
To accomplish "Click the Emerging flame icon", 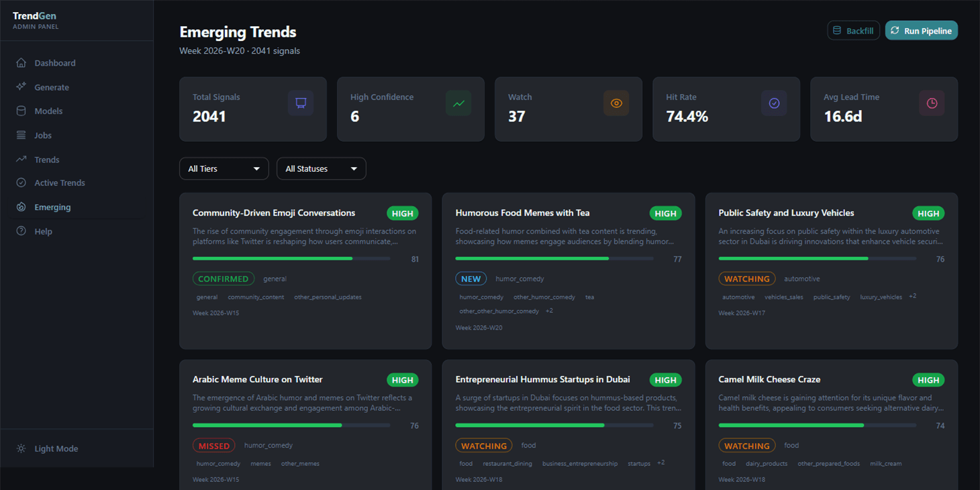I will [x=21, y=207].
